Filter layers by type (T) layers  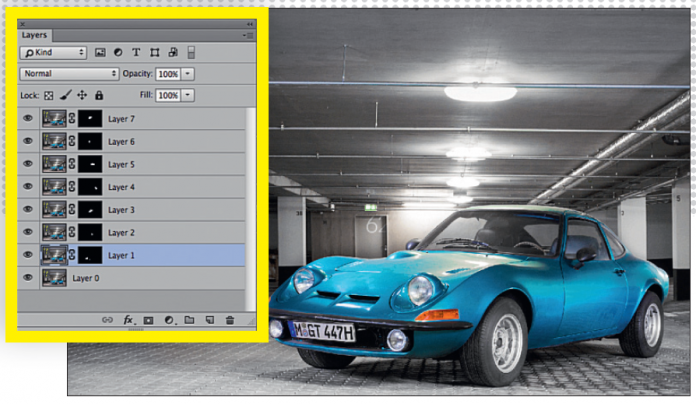tap(136, 52)
